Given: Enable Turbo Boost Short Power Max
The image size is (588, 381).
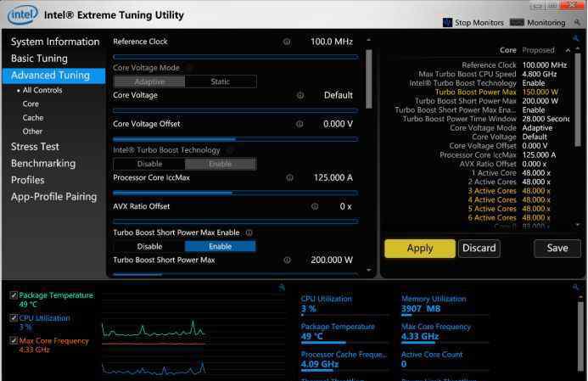Looking at the screenshot, I should click(x=221, y=246).
